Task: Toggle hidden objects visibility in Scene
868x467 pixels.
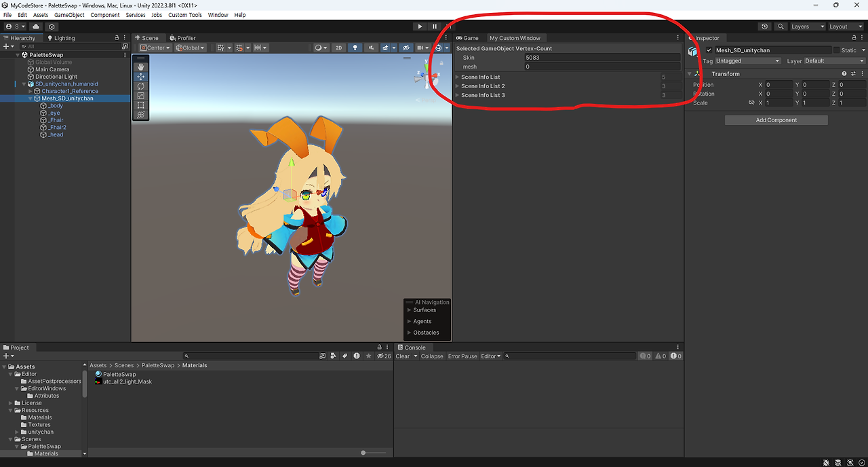Action: (x=406, y=48)
